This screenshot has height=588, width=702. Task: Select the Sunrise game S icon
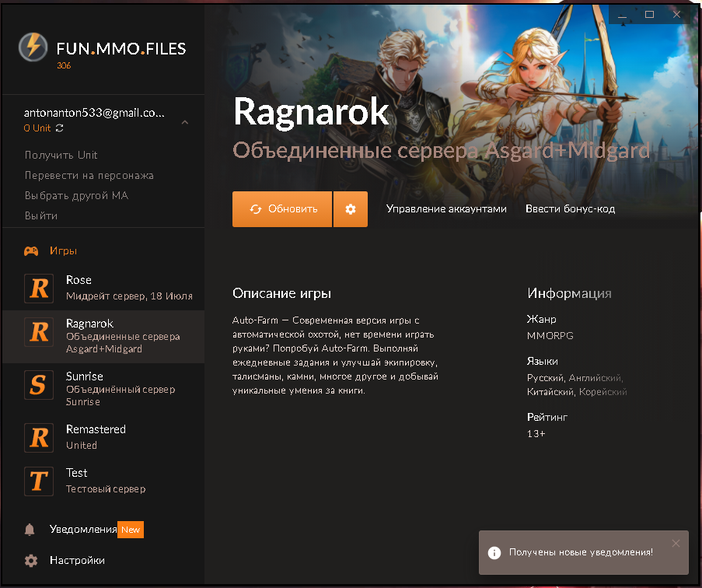click(39, 386)
